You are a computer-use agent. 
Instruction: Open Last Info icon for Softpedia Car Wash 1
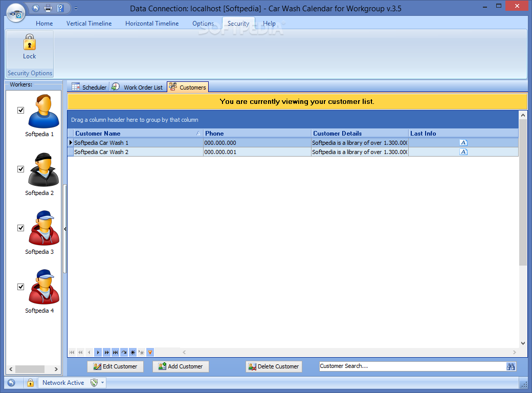pos(463,143)
